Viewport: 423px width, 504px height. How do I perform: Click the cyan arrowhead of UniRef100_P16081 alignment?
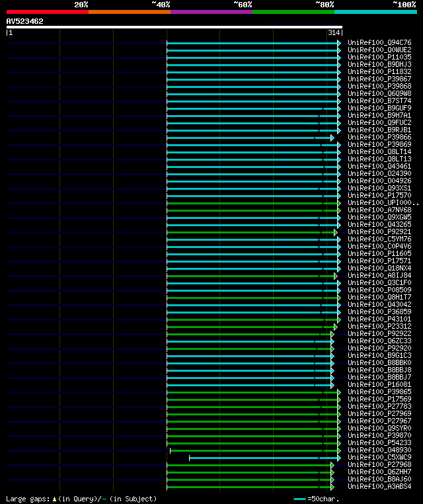click(332, 386)
